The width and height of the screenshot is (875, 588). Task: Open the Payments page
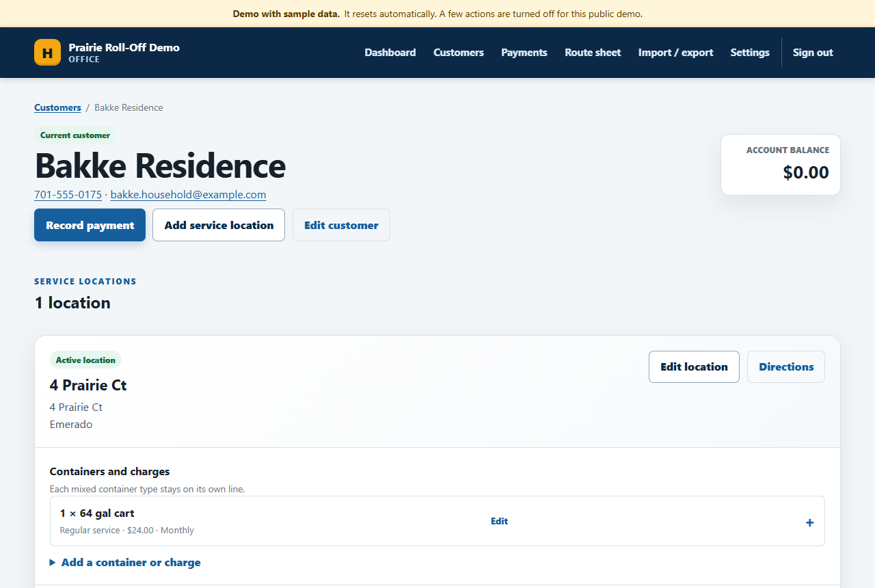pyautogui.click(x=524, y=53)
